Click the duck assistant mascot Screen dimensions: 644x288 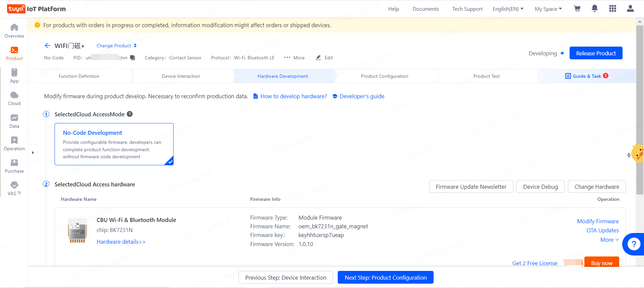click(638, 154)
